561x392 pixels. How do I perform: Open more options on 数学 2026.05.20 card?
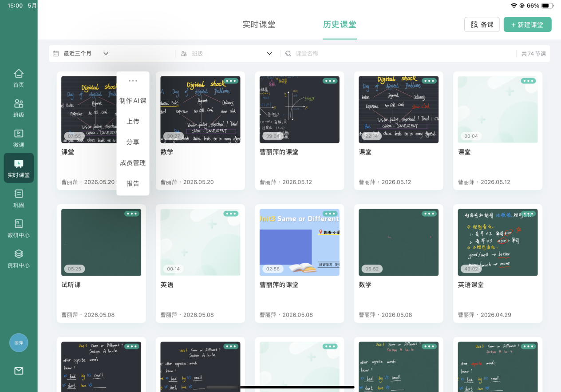(x=231, y=81)
